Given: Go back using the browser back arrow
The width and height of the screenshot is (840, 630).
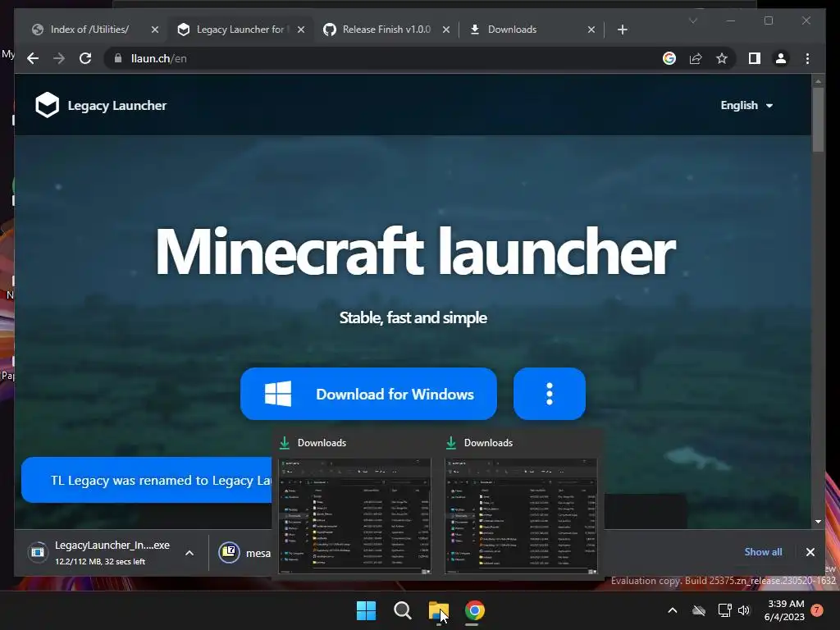Looking at the screenshot, I should (x=33, y=58).
